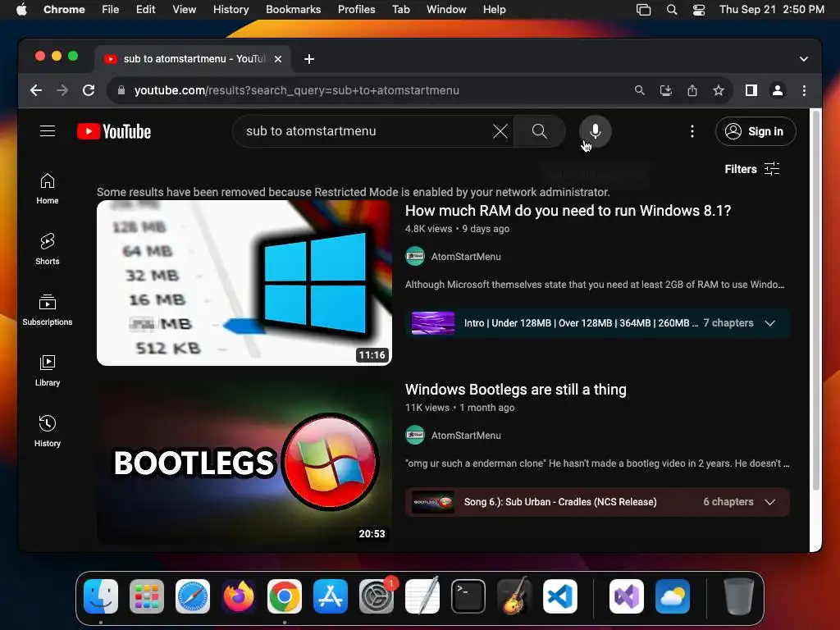Go back with Chrome's back arrow
The width and height of the screenshot is (840, 630).
[36, 90]
